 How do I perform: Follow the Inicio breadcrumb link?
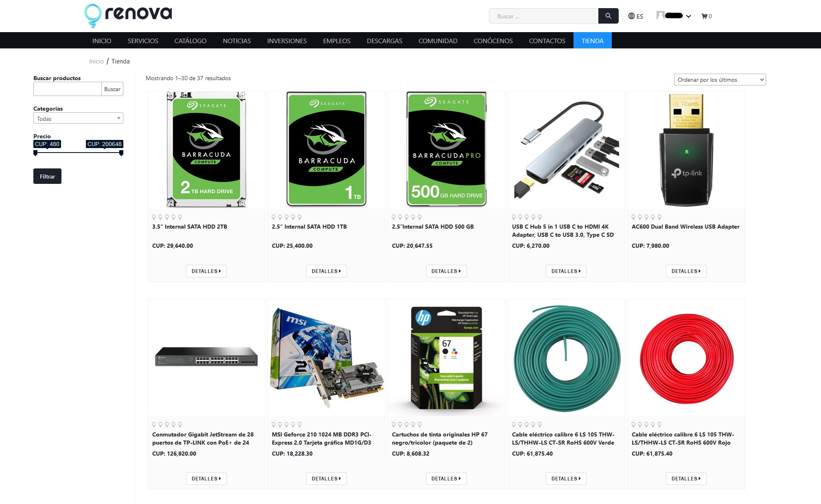[96, 61]
